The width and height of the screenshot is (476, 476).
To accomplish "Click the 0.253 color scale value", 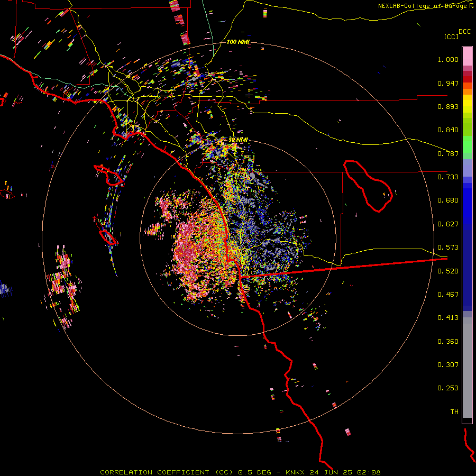I will click(x=448, y=388).
